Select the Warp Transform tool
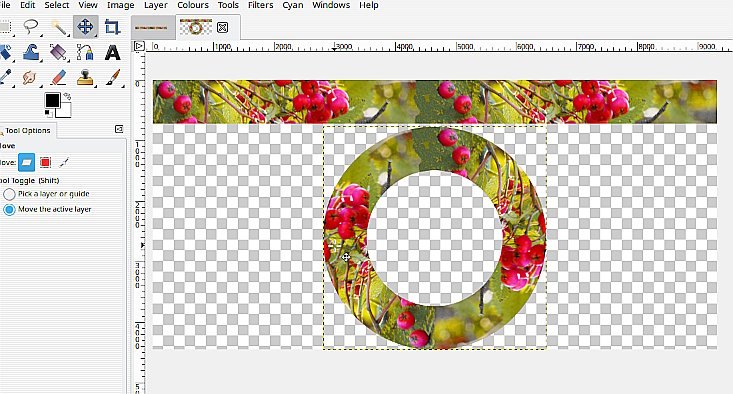The image size is (733, 394). [x=31, y=52]
